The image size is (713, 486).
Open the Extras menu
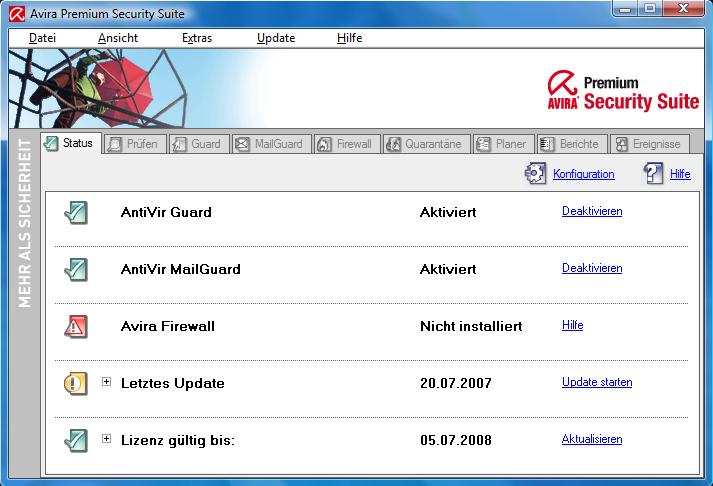(x=197, y=38)
